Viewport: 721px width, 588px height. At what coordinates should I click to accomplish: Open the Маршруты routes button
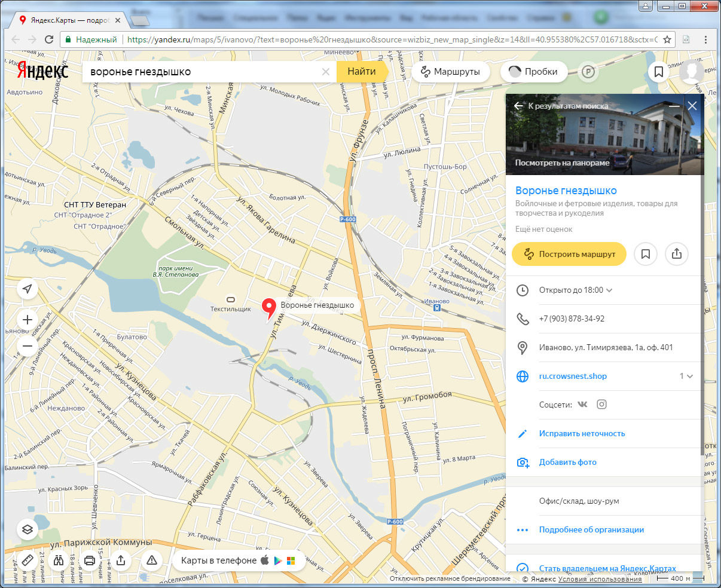coord(451,72)
